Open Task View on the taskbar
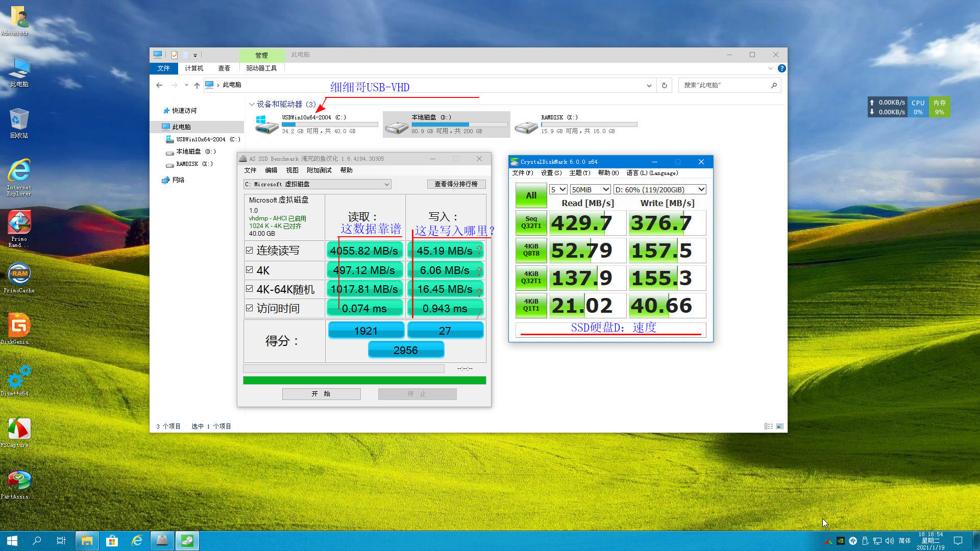This screenshot has height=551, width=980. coord(61,541)
